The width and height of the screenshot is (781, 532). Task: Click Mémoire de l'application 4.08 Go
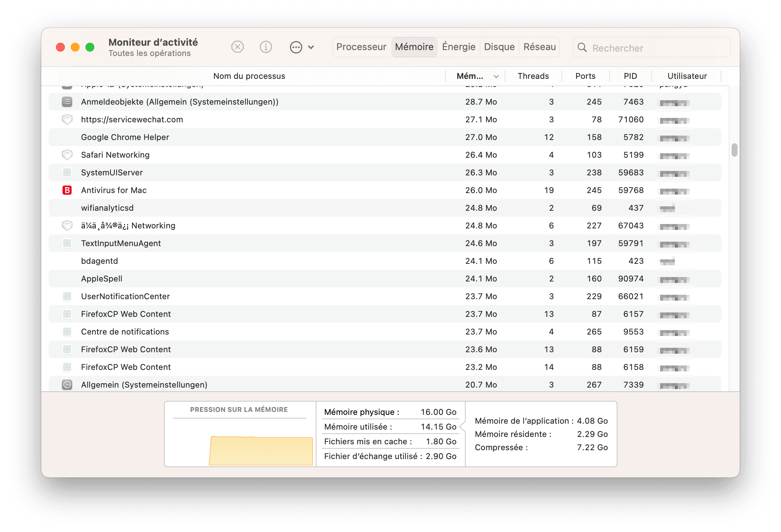[x=592, y=421]
